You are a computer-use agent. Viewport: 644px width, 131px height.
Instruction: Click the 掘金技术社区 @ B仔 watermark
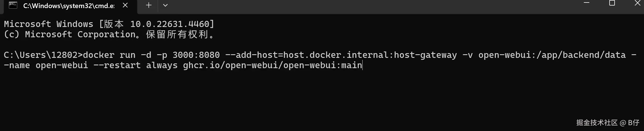point(608,123)
